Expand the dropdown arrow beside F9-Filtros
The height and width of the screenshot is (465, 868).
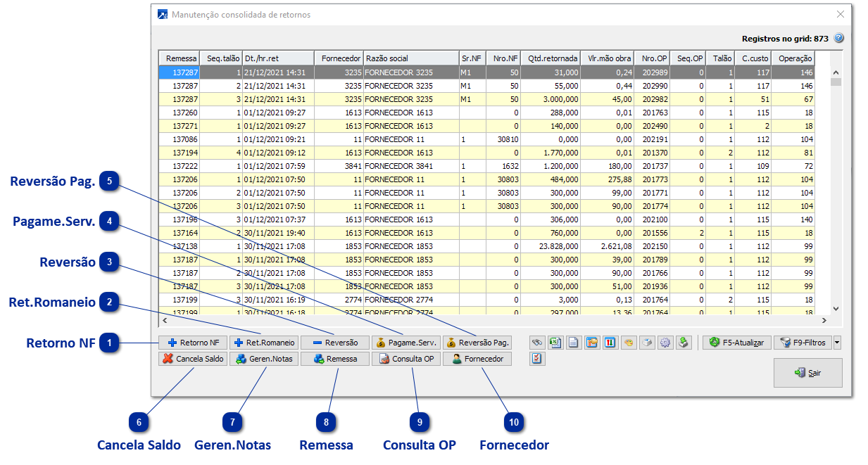pyautogui.click(x=837, y=343)
